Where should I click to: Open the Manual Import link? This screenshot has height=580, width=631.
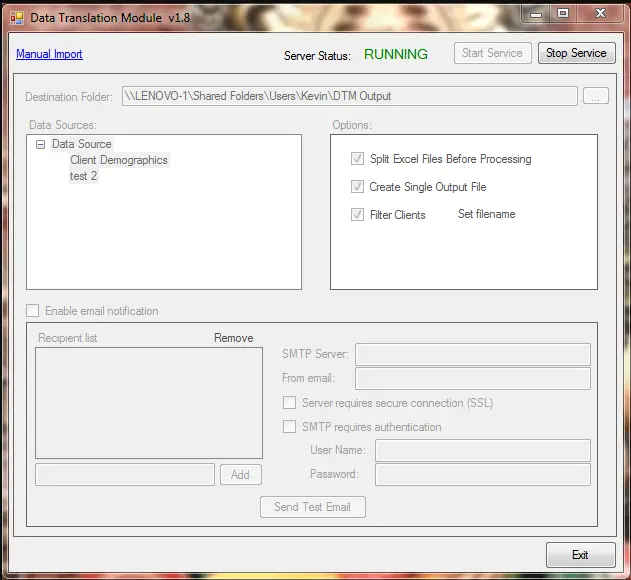pos(49,54)
